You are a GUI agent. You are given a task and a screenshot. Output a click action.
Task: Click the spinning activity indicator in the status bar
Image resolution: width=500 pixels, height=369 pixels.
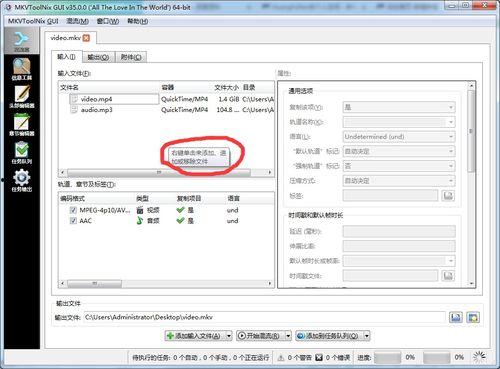(479, 357)
